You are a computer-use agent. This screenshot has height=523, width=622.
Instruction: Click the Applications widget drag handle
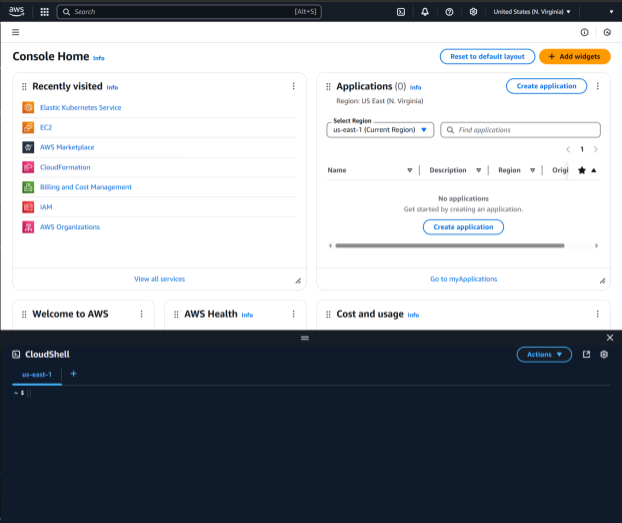[x=328, y=86]
